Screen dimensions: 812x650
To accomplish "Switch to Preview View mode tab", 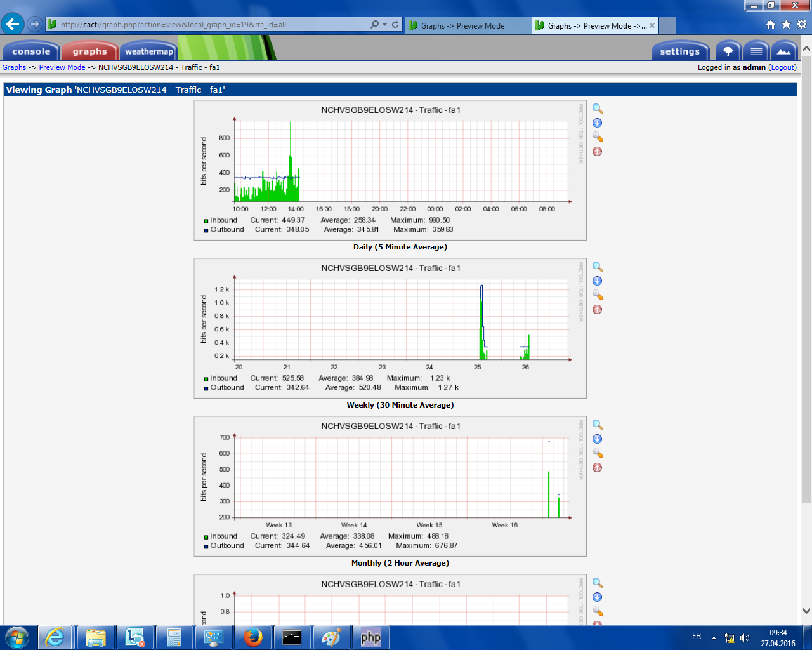I will (x=784, y=51).
